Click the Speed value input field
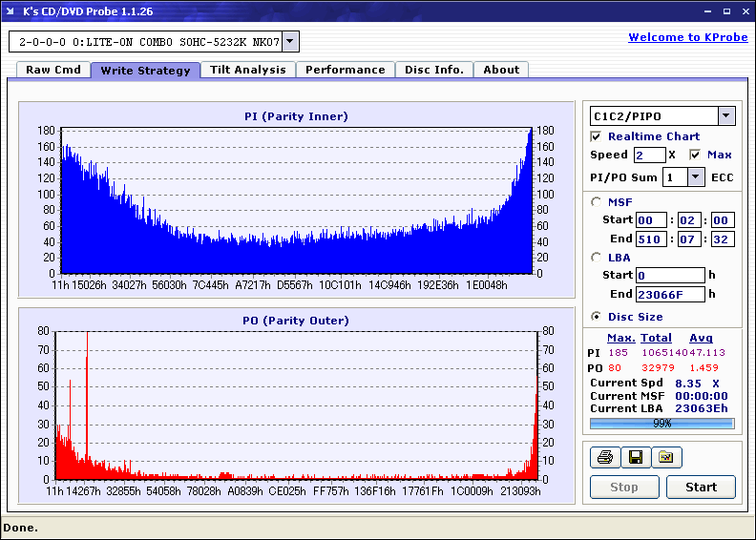Screen dimensions: 756x540 pos(649,155)
